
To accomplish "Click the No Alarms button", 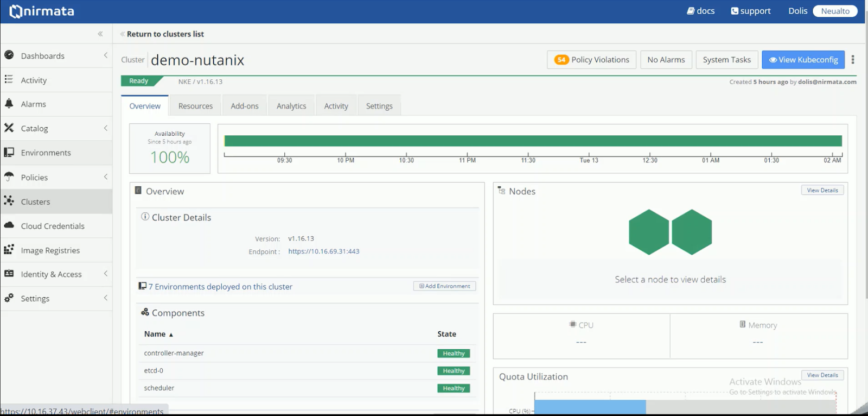I will click(666, 60).
